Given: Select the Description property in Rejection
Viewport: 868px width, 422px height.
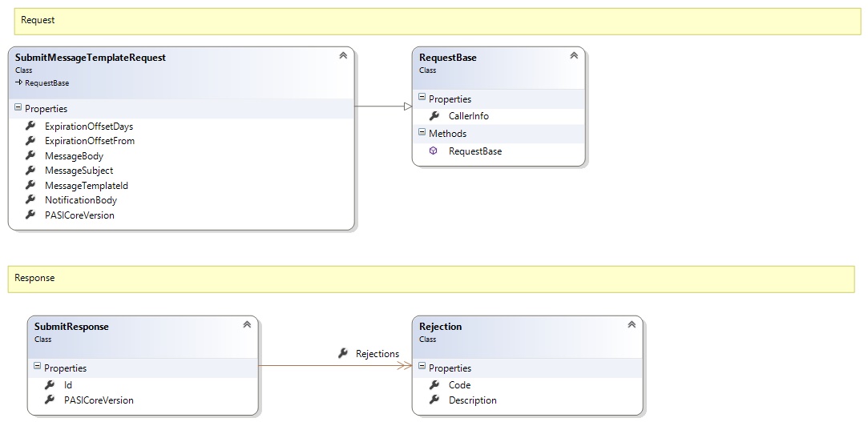Looking at the screenshot, I should (472, 400).
